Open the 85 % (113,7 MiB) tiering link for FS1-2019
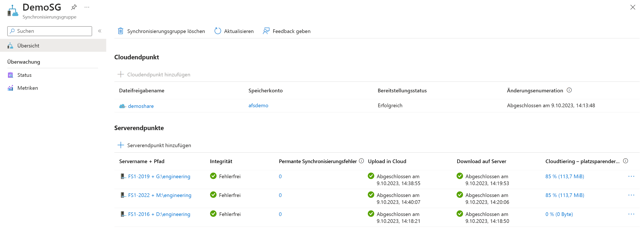 pyautogui.click(x=564, y=176)
